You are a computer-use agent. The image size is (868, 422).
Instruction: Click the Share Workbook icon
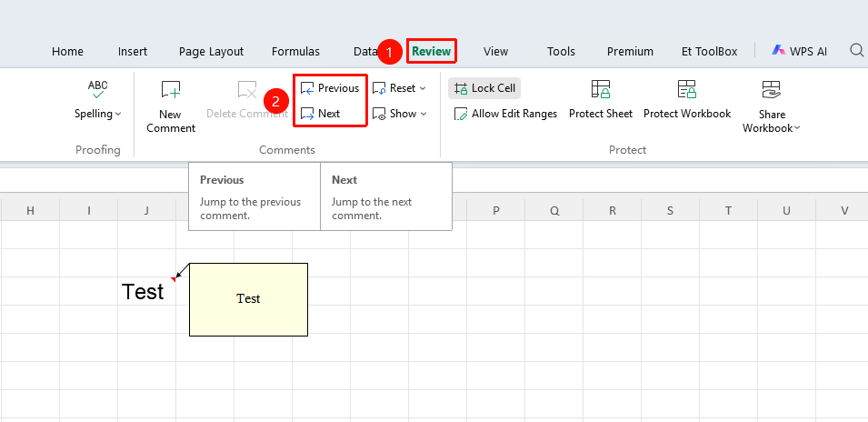[x=771, y=89]
